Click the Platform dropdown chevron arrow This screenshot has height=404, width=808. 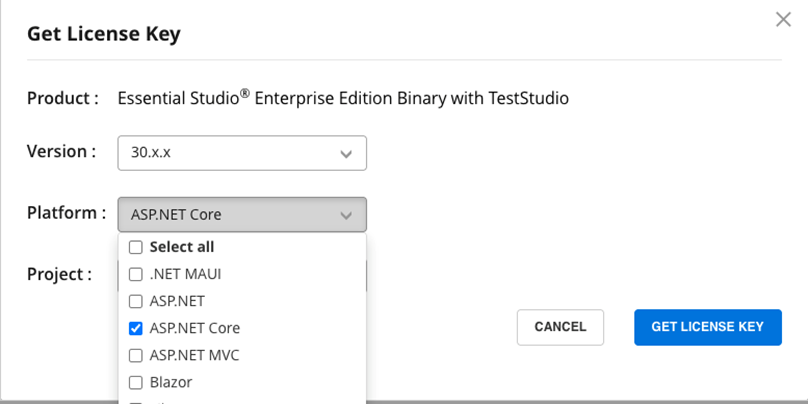click(346, 215)
